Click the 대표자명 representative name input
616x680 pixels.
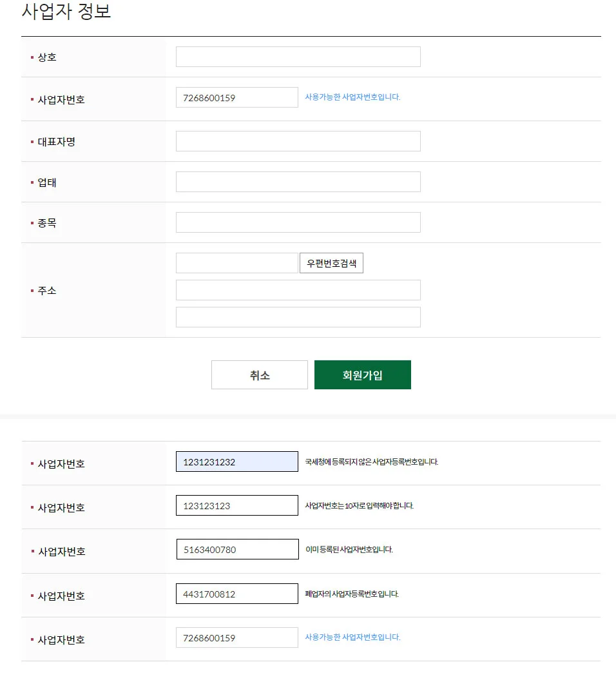(x=298, y=141)
